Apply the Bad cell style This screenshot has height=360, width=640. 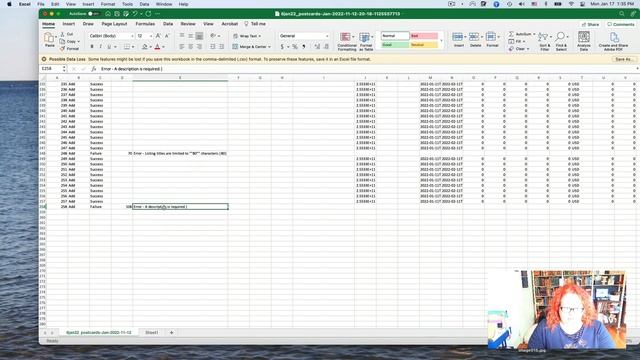(424, 36)
